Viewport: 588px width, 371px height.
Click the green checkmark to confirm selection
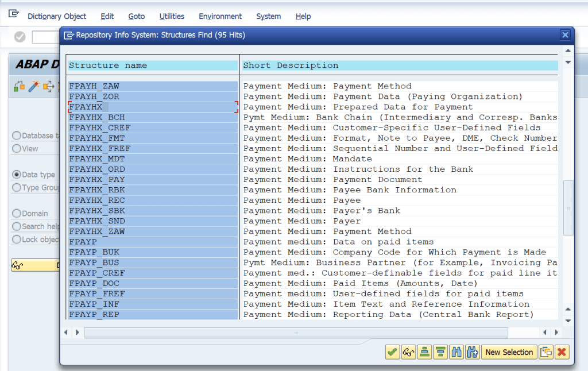[392, 352]
